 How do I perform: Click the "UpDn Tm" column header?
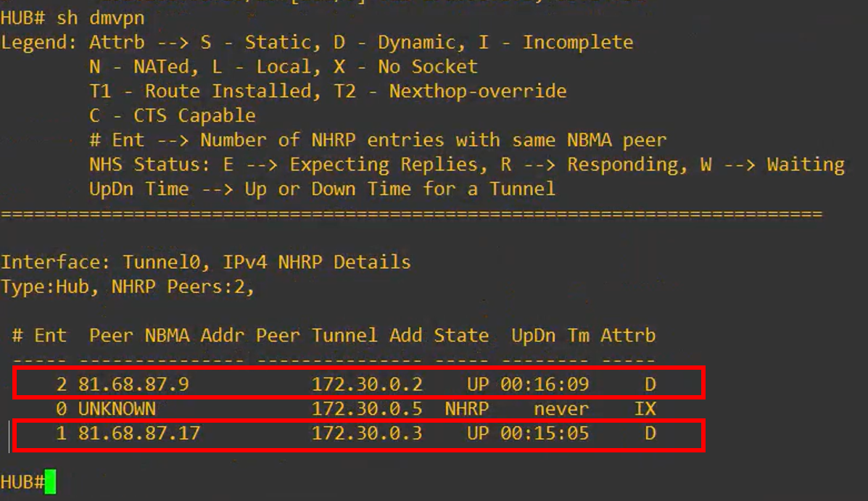[x=550, y=335]
